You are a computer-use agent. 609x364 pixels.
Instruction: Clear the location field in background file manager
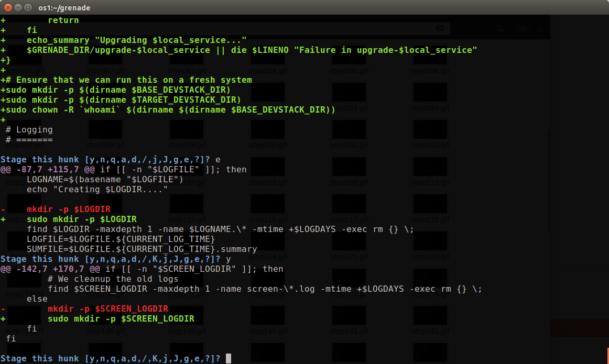click(x=440, y=28)
